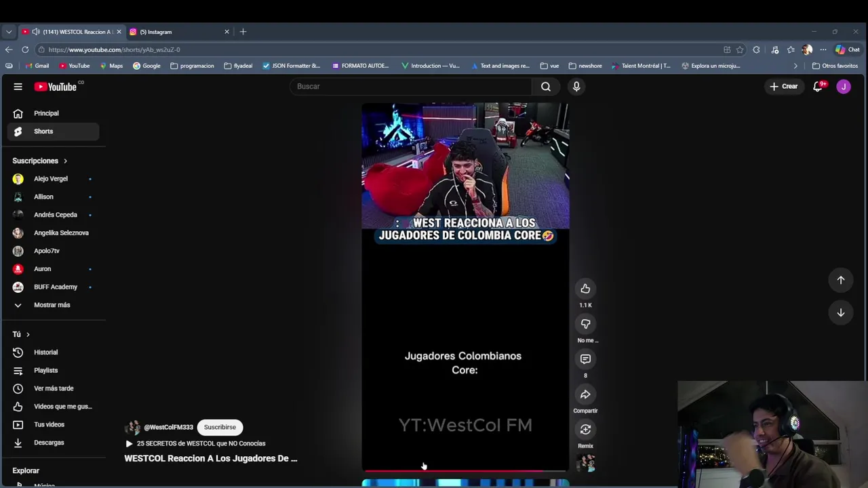Start voice search with the microphone
868x488 pixels.
coord(576,87)
